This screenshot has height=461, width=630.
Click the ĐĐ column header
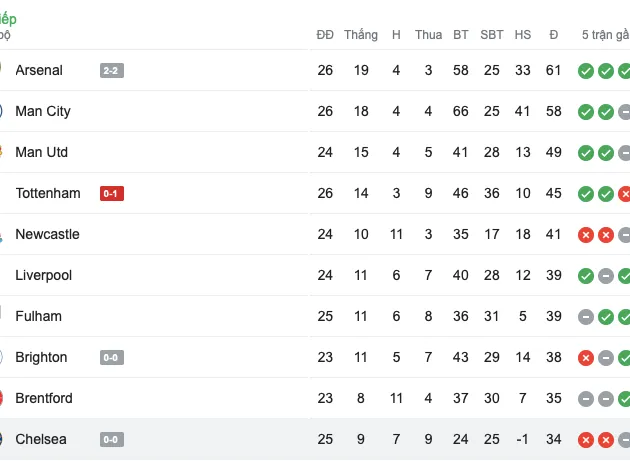[325, 35]
